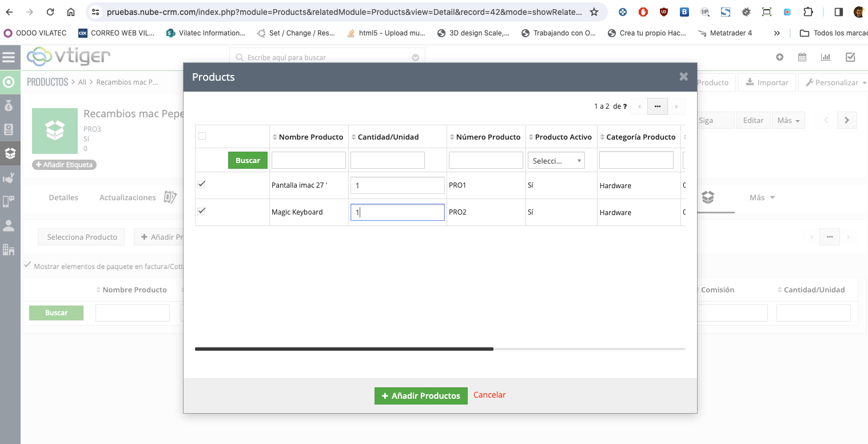
Task: Open the hamburger main menu icon
Action: pos(9,57)
